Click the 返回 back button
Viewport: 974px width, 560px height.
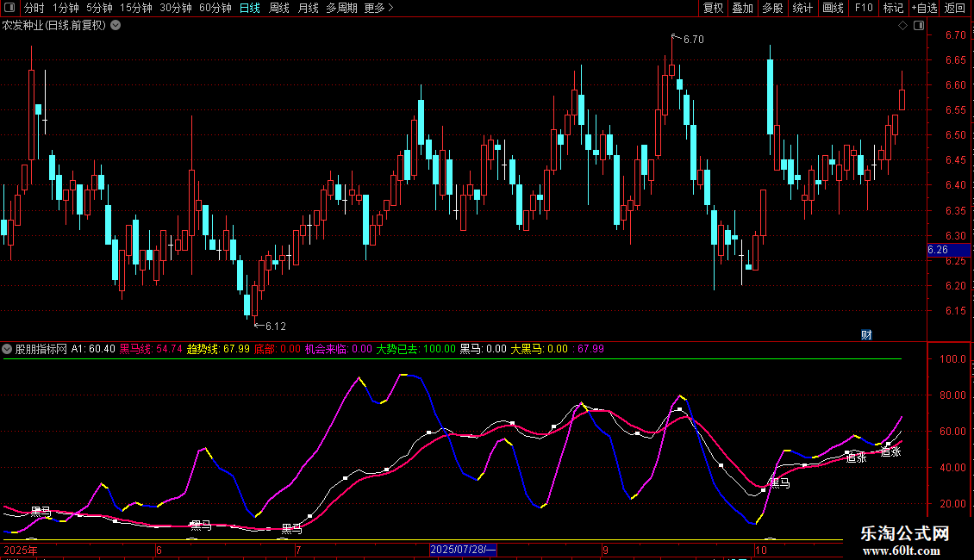coord(955,9)
